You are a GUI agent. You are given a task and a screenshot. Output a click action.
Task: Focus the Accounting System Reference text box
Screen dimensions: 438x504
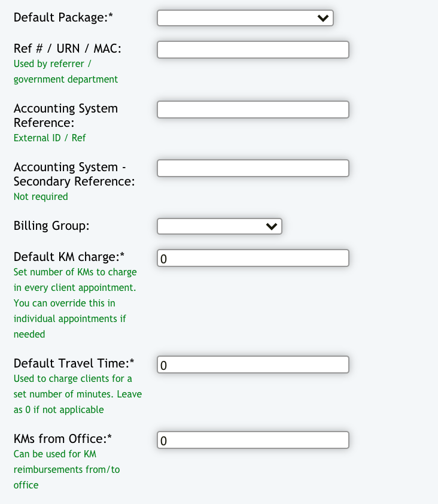click(x=253, y=110)
